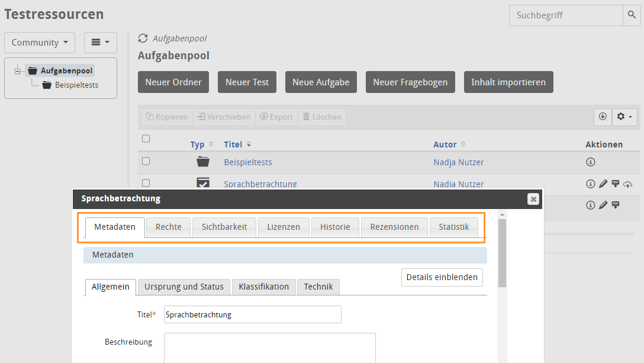Click inside the Suchbegriff search field
644x363 pixels.
point(562,15)
